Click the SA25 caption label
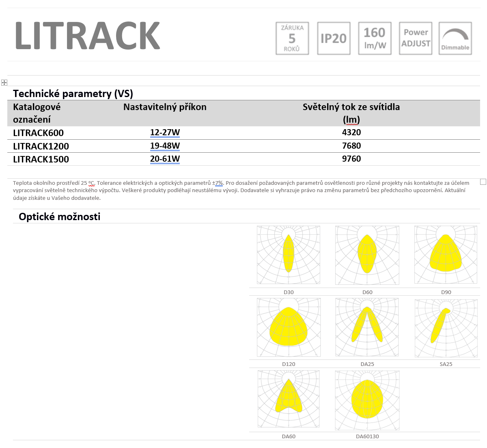This screenshot has height=448, width=487. [446, 364]
